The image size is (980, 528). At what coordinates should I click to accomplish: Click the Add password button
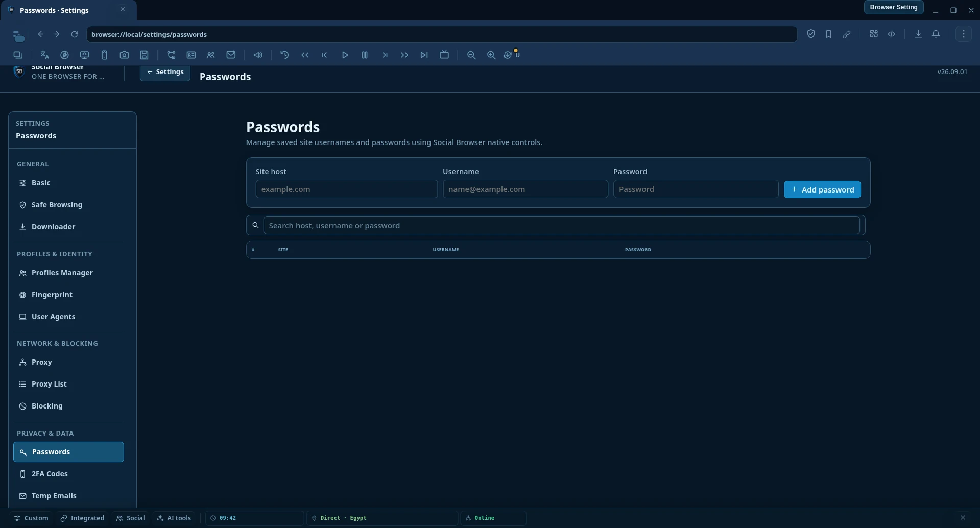[x=822, y=189]
